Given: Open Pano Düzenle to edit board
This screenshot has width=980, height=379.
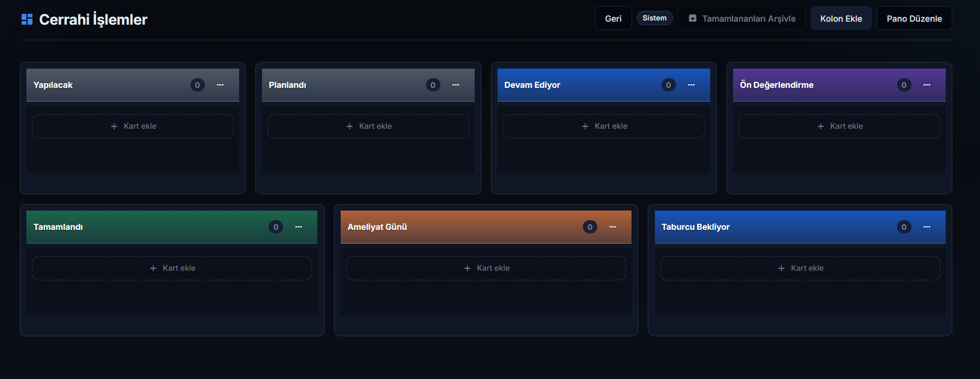Looking at the screenshot, I should tap(914, 19).
